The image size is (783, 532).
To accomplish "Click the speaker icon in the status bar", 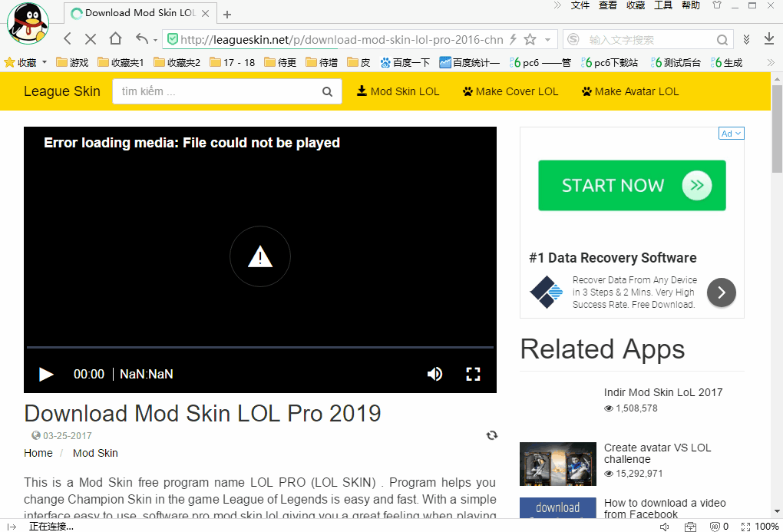I will coord(664,527).
